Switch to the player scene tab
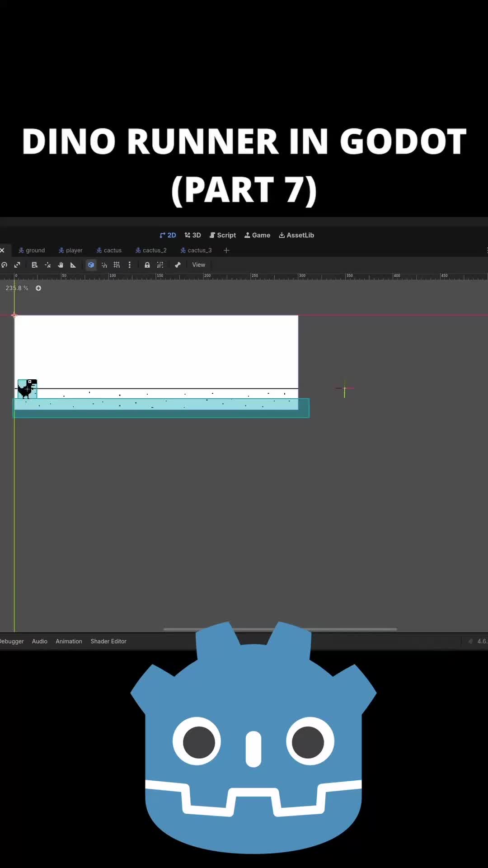This screenshot has width=488, height=868. click(70, 250)
